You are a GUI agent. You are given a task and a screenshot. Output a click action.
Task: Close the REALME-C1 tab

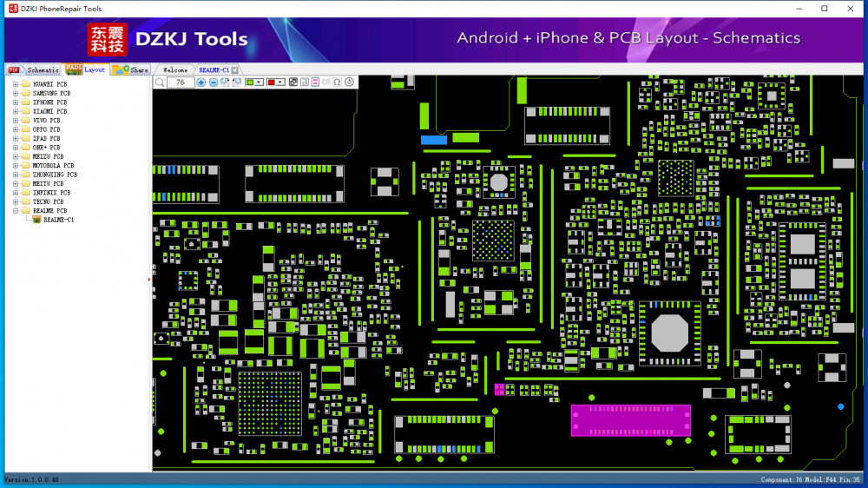coord(235,69)
